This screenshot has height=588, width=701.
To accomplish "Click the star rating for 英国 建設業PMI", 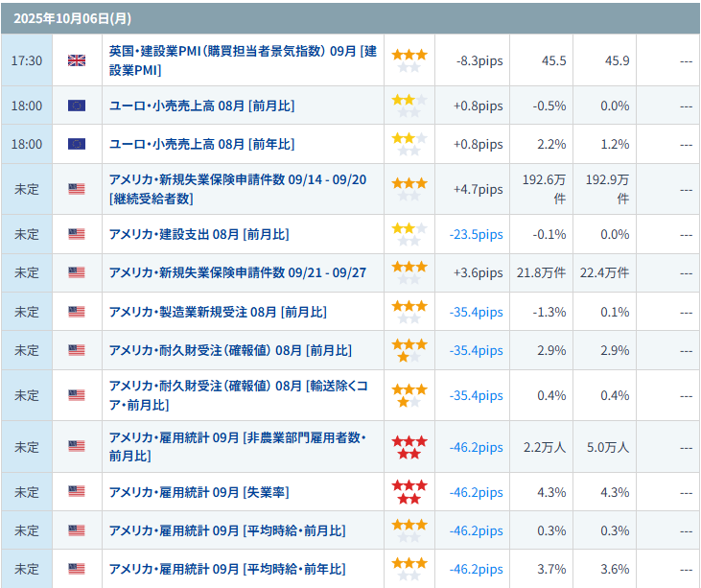I will click(409, 60).
